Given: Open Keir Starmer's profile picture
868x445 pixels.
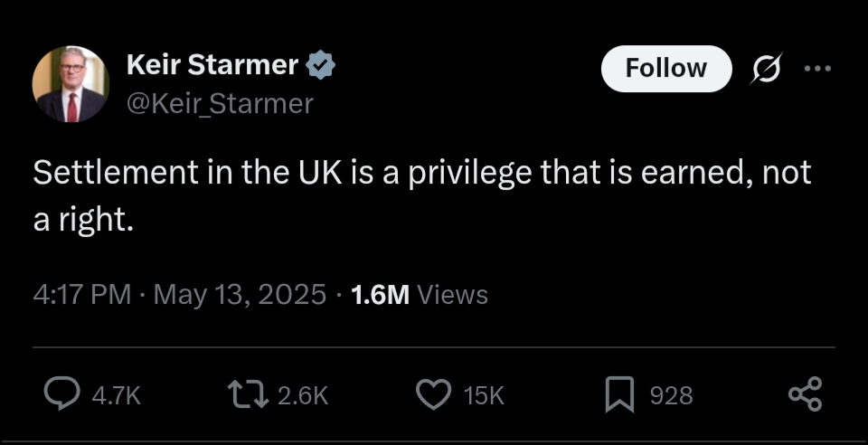Looking at the screenshot, I should (70, 83).
